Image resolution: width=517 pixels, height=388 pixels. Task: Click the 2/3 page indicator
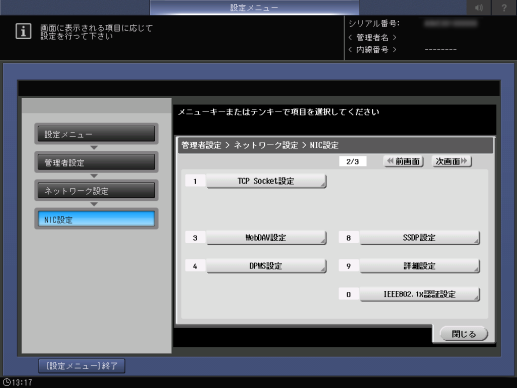[x=353, y=161]
